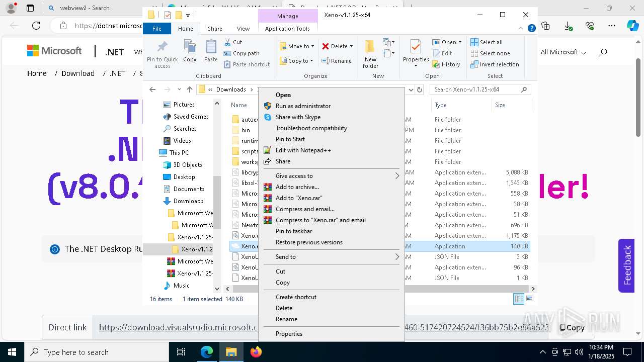Switch to details view button

click(519, 299)
